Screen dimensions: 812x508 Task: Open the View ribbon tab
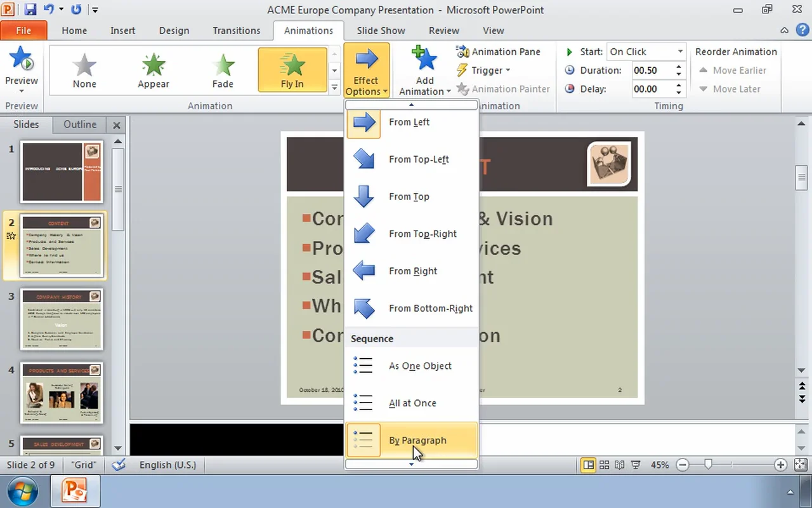493,30
